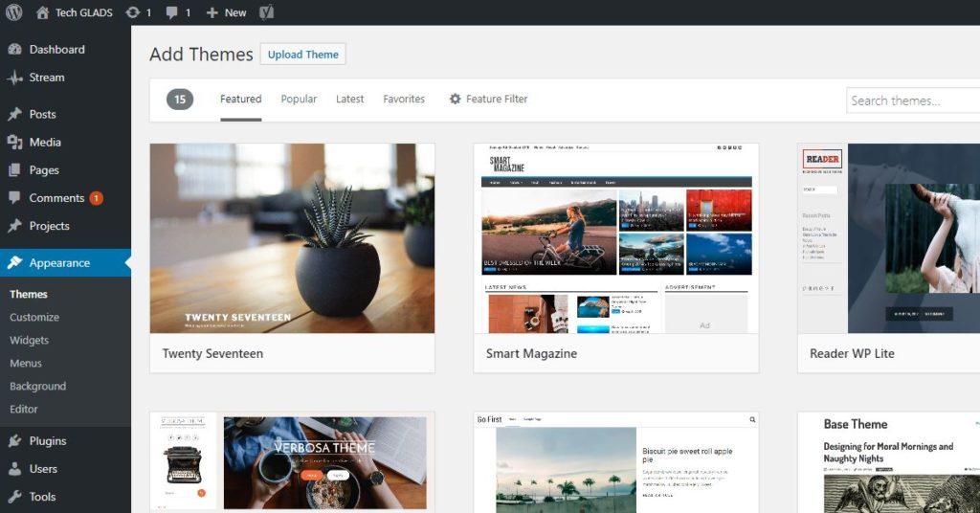The width and height of the screenshot is (980, 513).
Task: Click the Base Theme screenshot
Action: (x=889, y=462)
